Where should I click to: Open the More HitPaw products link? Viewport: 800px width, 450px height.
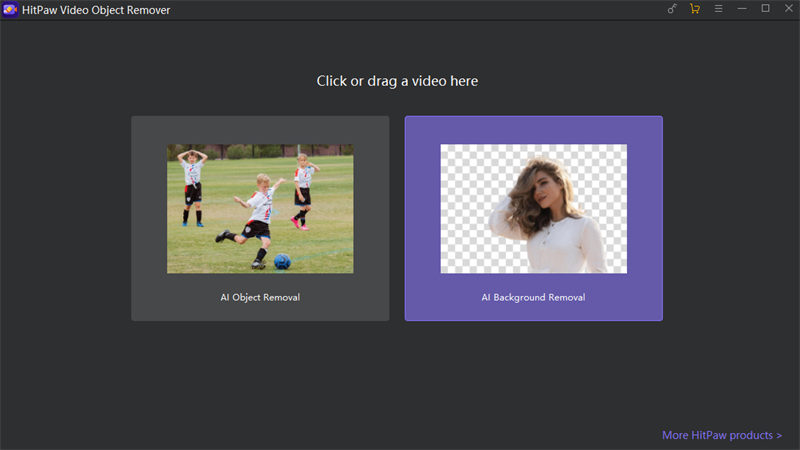coord(722,435)
